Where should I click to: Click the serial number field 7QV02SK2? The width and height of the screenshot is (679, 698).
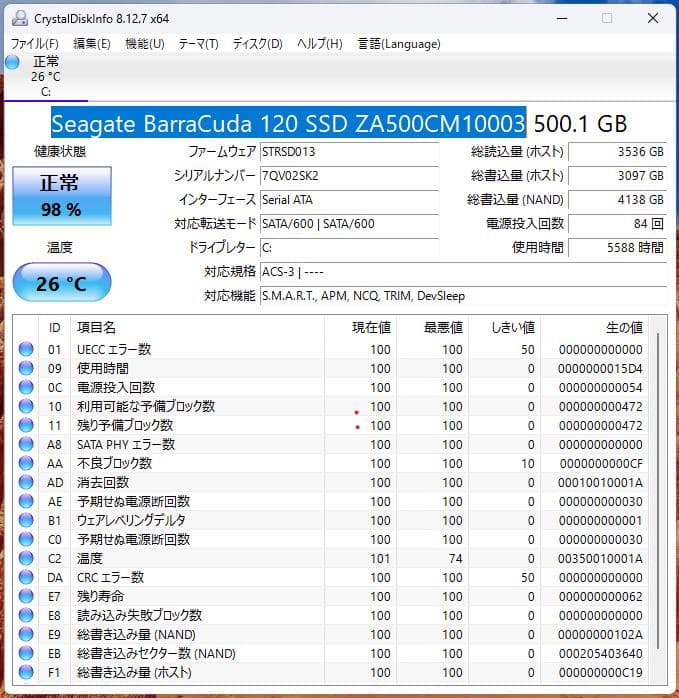[x=350, y=176]
